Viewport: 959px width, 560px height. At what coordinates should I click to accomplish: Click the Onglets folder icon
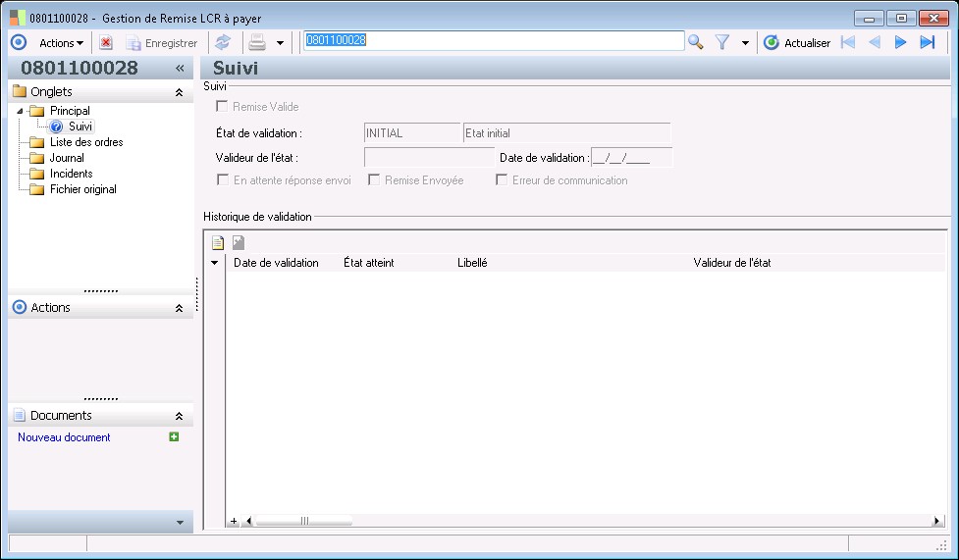[20, 92]
